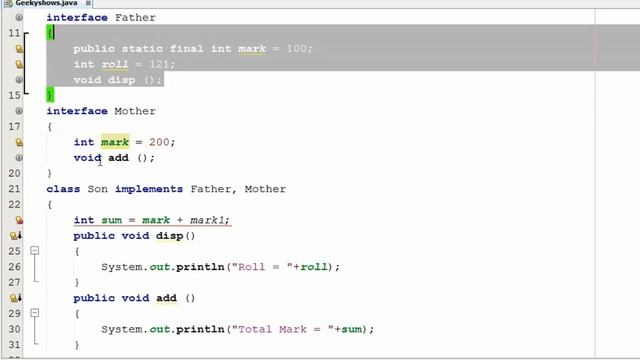The height and width of the screenshot is (360, 640).
Task: Click the hint bulb beside 'int roll = 121'
Action: [x=19, y=64]
